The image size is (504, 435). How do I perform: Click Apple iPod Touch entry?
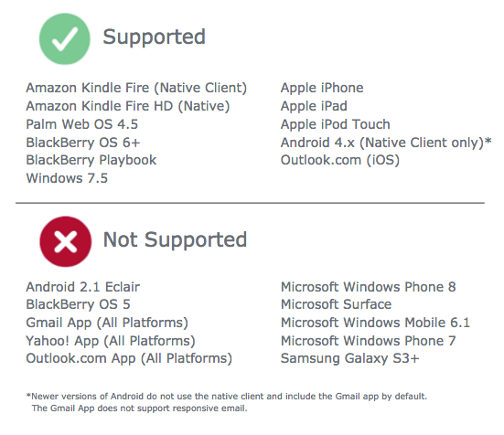coord(336,124)
